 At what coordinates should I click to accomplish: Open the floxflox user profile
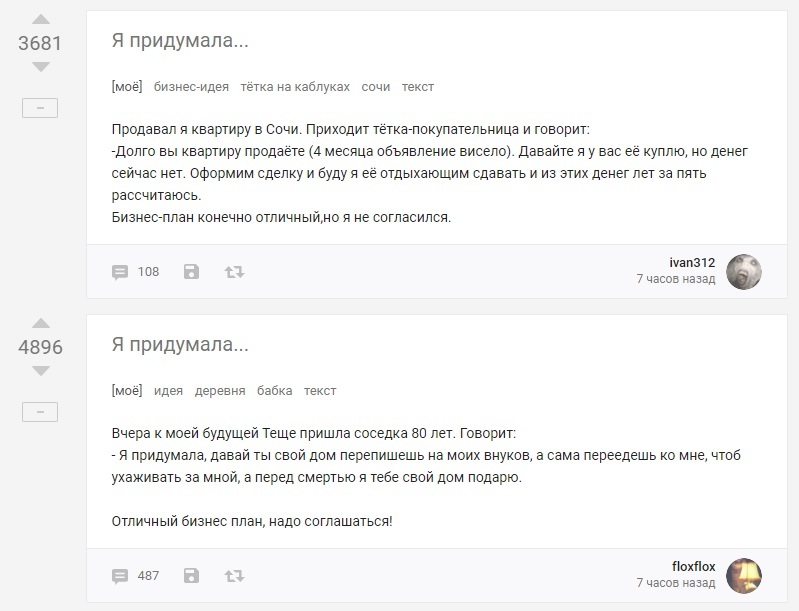pyautogui.click(x=693, y=566)
